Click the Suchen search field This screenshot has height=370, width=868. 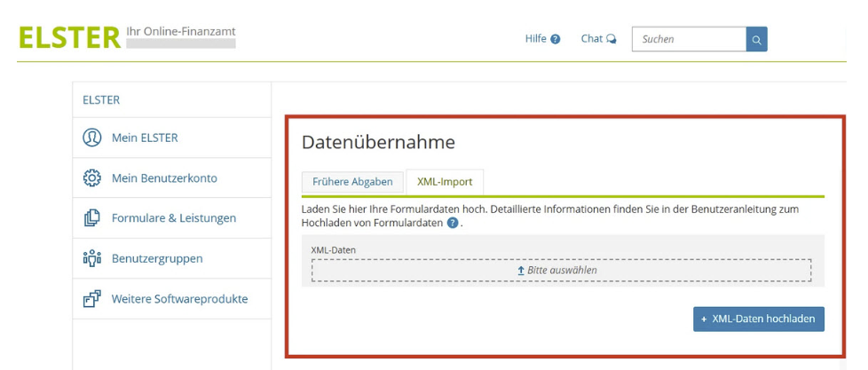690,39
